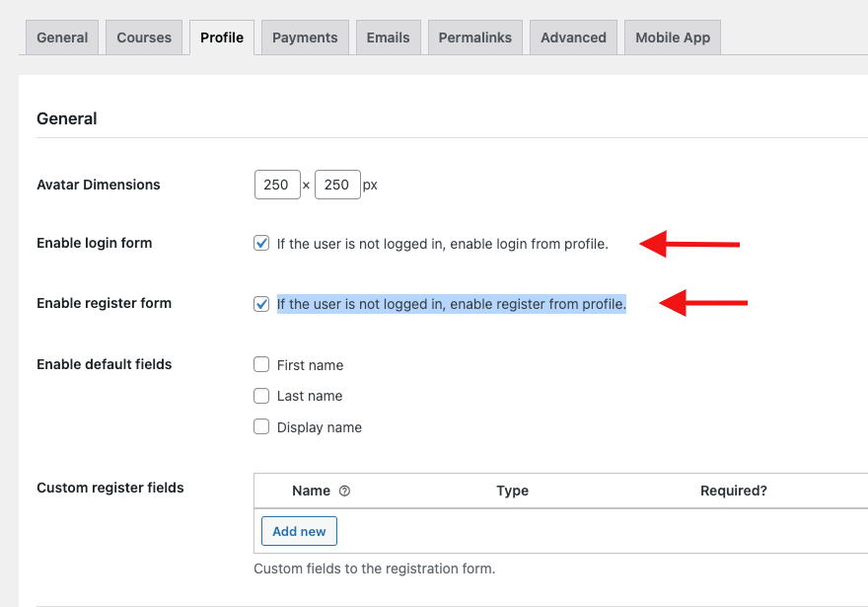Click the login form description label
Viewport: 868px width, 607px height.
(x=442, y=244)
